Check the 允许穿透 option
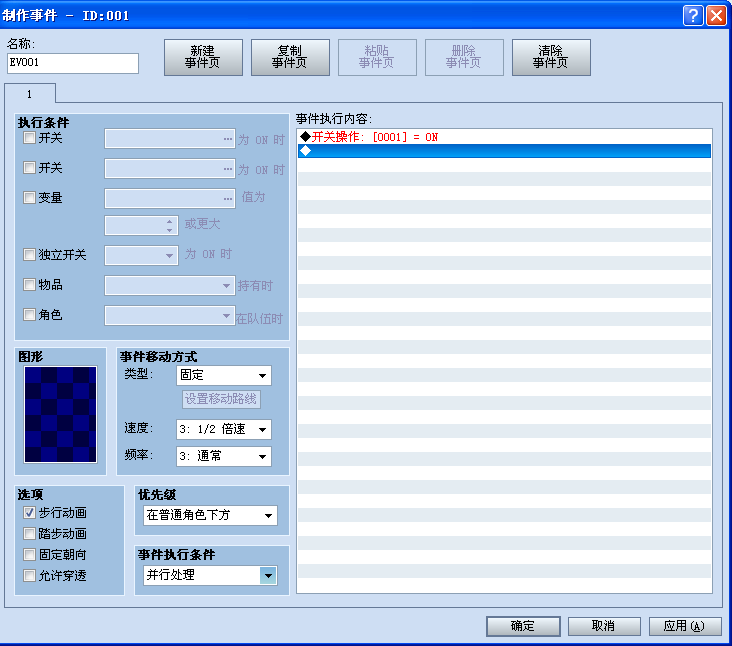The image size is (732, 646). (29, 576)
